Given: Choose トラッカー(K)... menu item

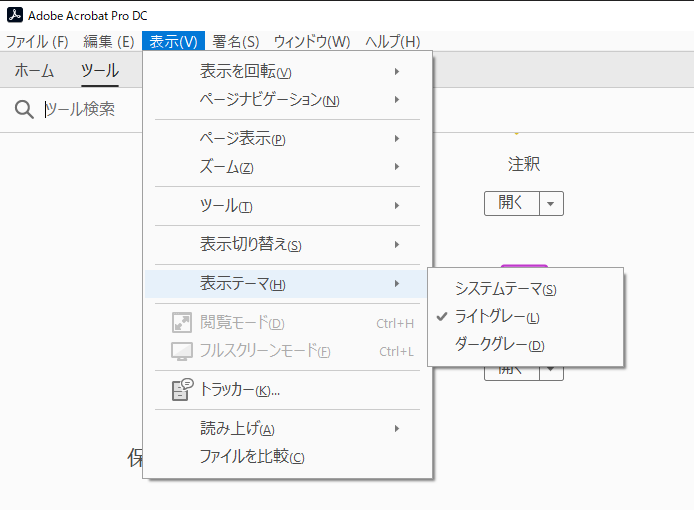Looking at the screenshot, I should tap(287, 390).
